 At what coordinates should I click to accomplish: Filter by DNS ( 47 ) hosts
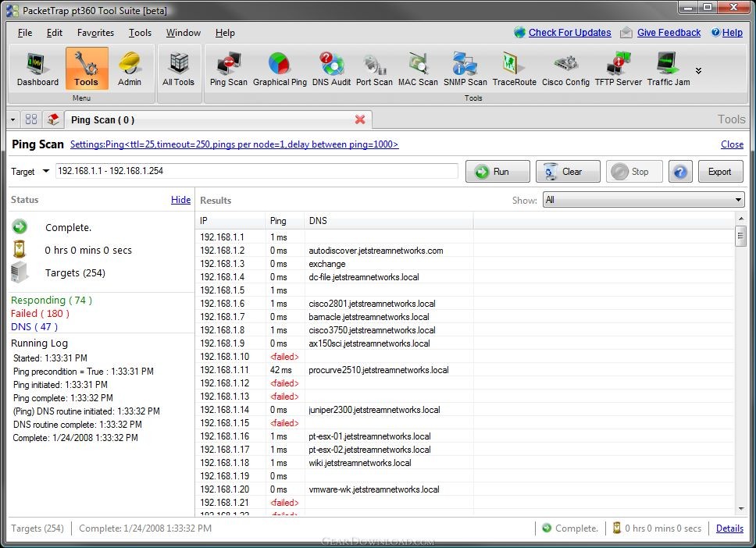(x=34, y=327)
